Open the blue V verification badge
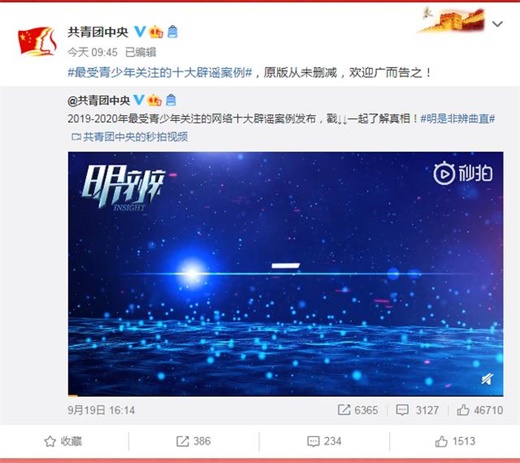Viewport: 520px width, 463px height. point(140,32)
